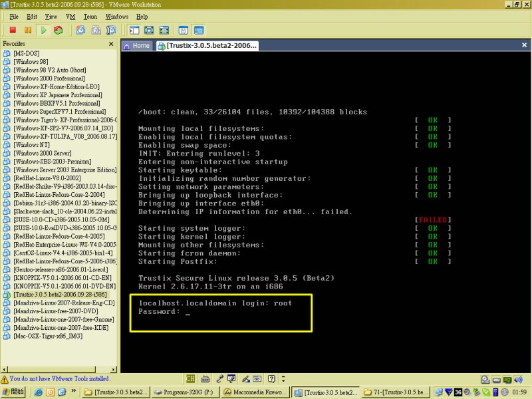Open the Help menu
This screenshot has height=399, width=532.
click(142, 17)
